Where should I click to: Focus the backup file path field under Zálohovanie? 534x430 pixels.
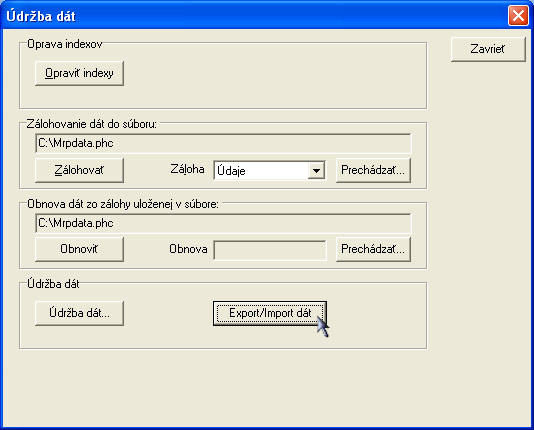[x=223, y=143]
